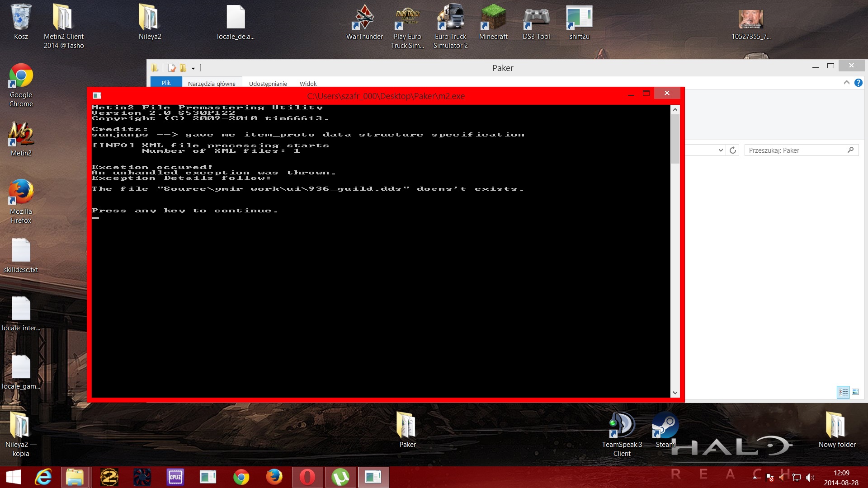The width and height of the screenshot is (868, 488).
Task: Expand the Explorer ribbon chevron
Action: click(846, 82)
